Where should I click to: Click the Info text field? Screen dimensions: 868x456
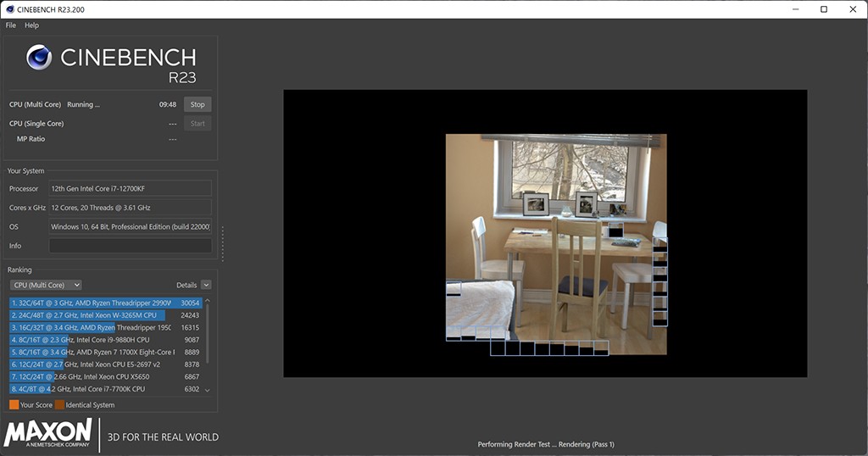point(130,246)
